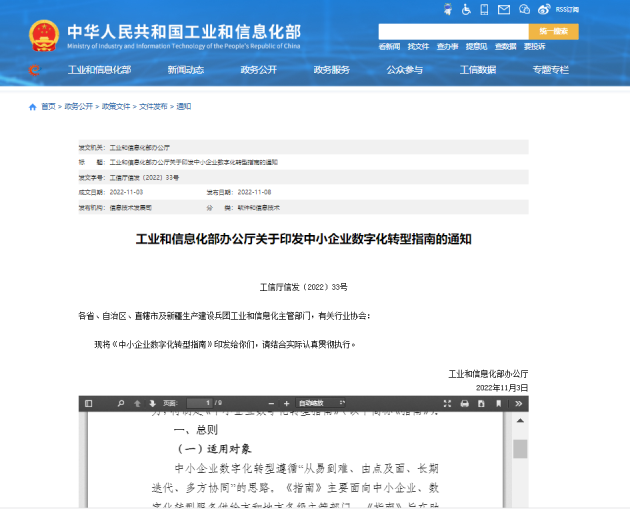Open the auto zoom dropdown in PDF toolbar
Viewport: 630px width, 512px height.
pos(321,403)
